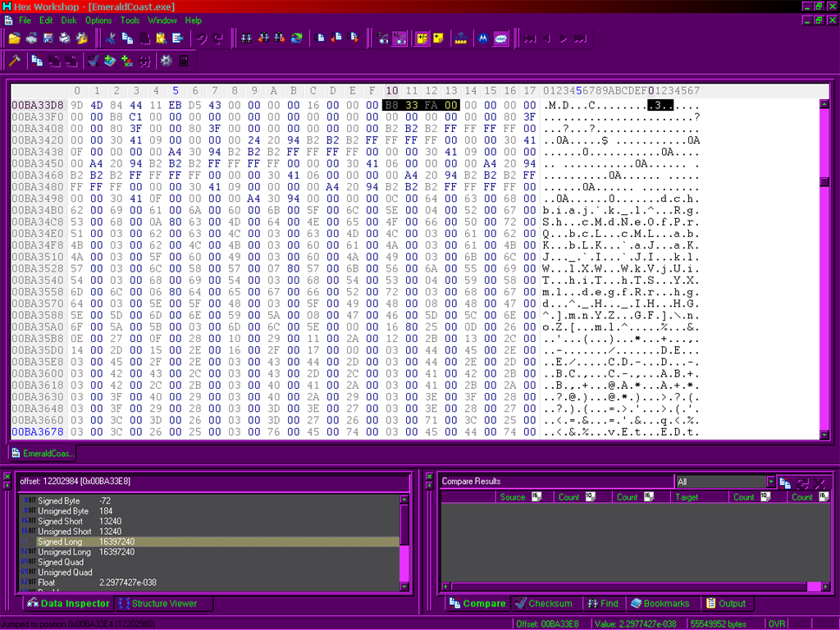This screenshot has height=630, width=840.
Task: Open the calculator icon
Action: (183, 61)
